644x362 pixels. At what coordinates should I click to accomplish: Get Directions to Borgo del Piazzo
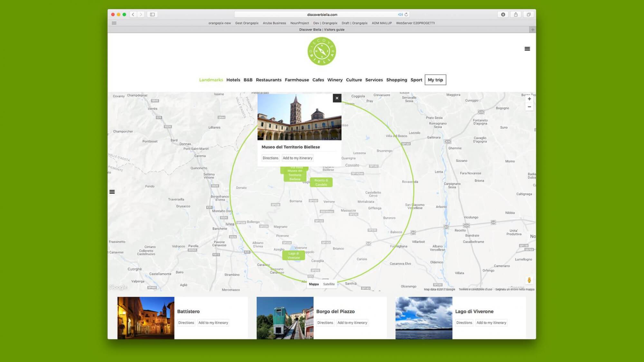325,323
